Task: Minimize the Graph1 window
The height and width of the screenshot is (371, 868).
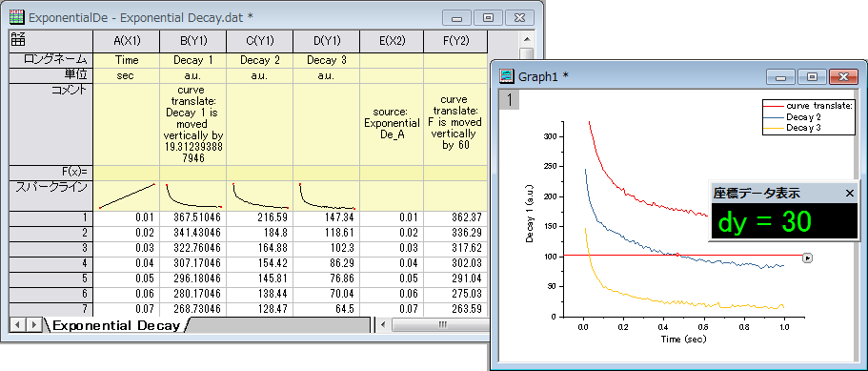Action: point(781,77)
